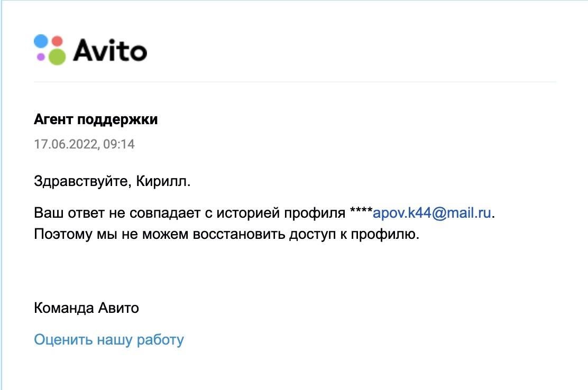Click the large green dot in logo

point(56,55)
